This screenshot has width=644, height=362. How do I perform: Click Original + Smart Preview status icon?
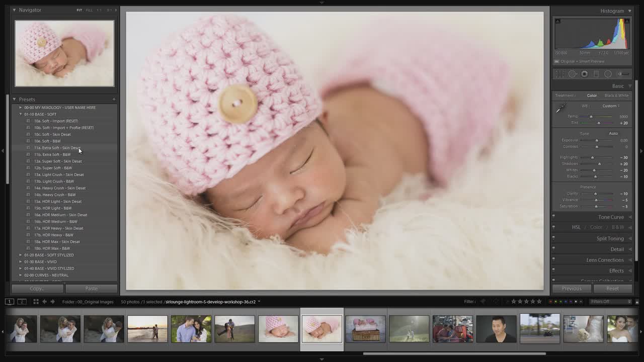[x=556, y=61]
